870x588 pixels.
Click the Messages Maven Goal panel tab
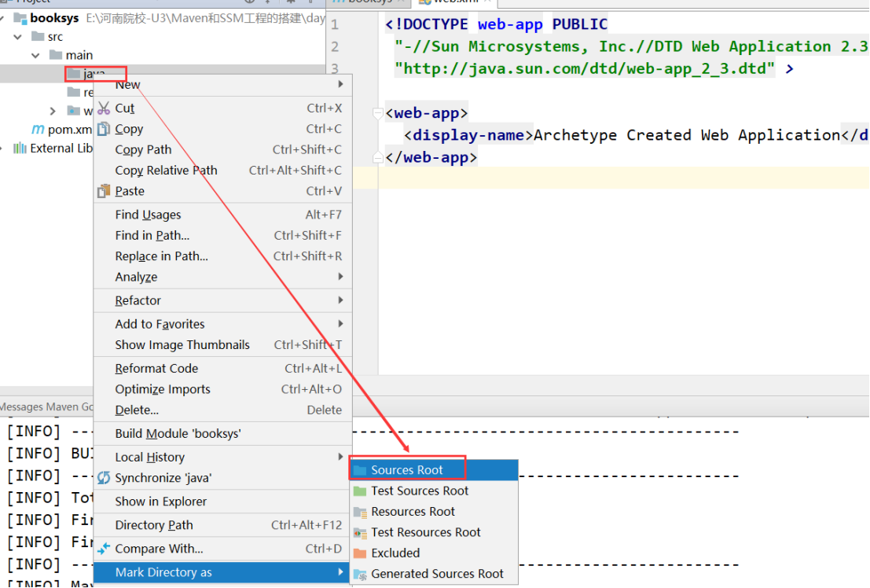[x=46, y=407]
